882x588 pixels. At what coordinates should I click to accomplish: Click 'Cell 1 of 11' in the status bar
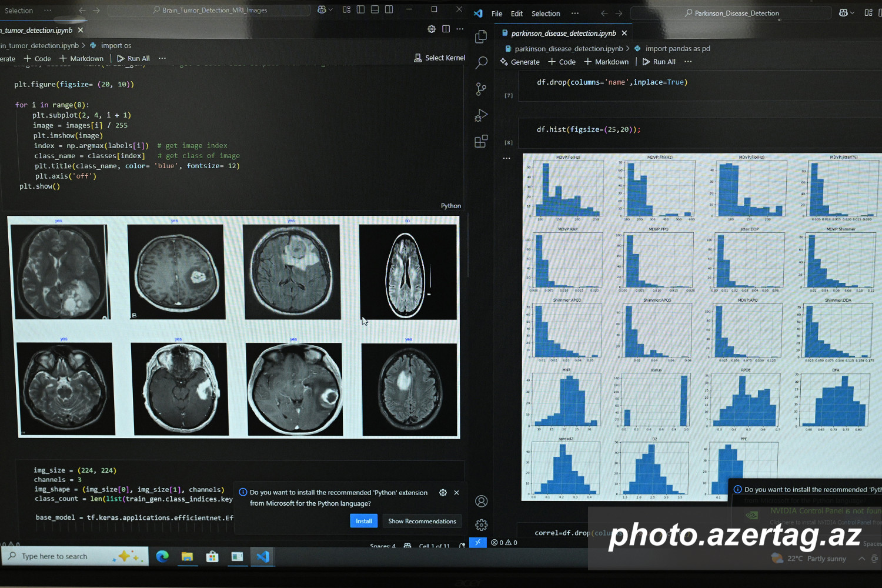[x=435, y=546]
